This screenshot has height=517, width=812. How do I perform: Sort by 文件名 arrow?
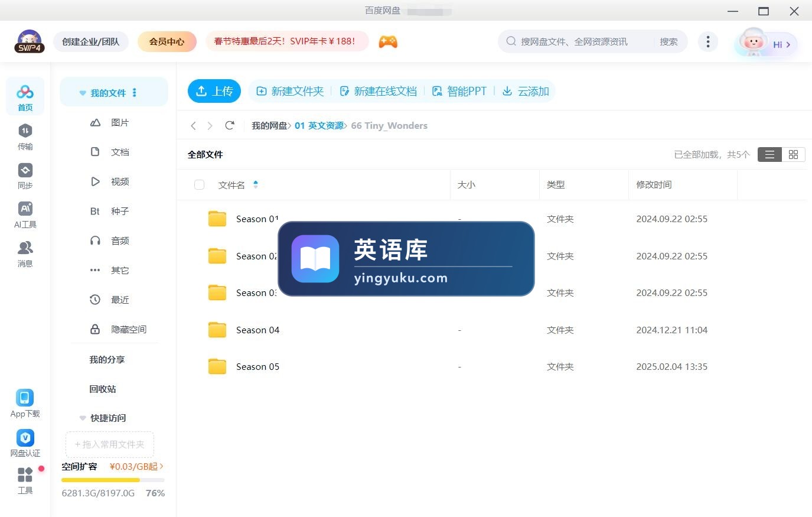[x=256, y=184]
